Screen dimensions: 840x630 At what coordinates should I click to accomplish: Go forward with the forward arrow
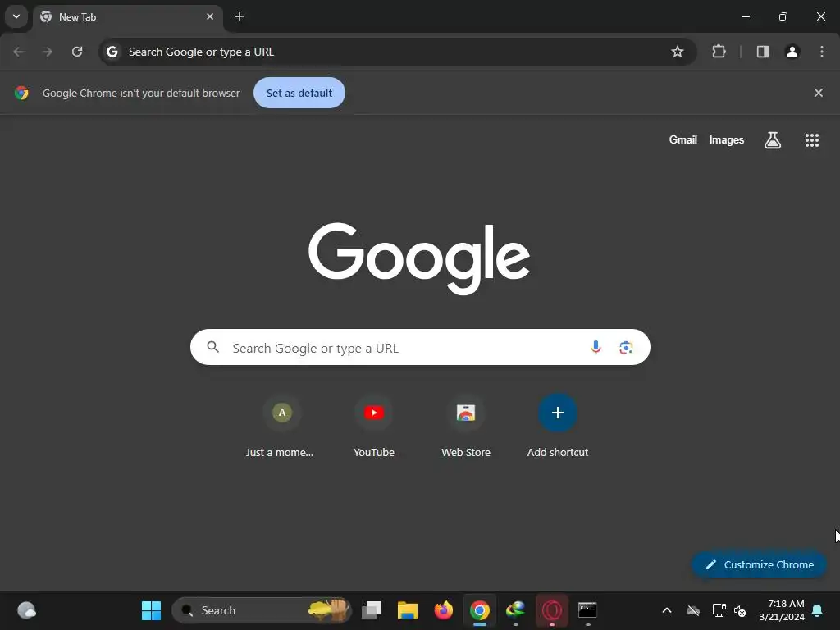pyautogui.click(x=48, y=52)
